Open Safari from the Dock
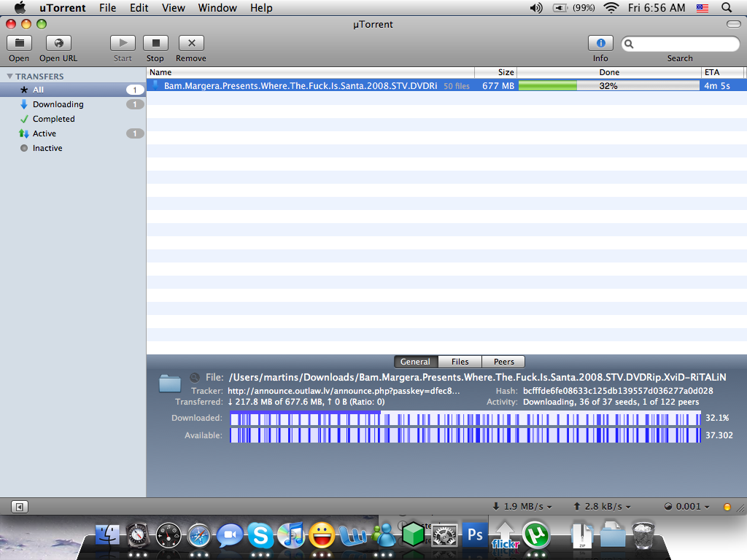The image size is (747, 560). click(x=198, y=535)
